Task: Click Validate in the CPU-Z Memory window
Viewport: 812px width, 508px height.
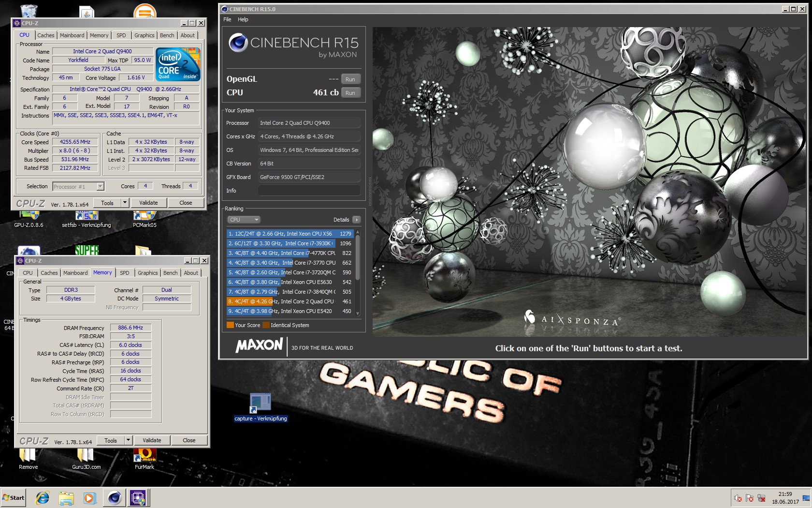Action: [x=152, y=440]
